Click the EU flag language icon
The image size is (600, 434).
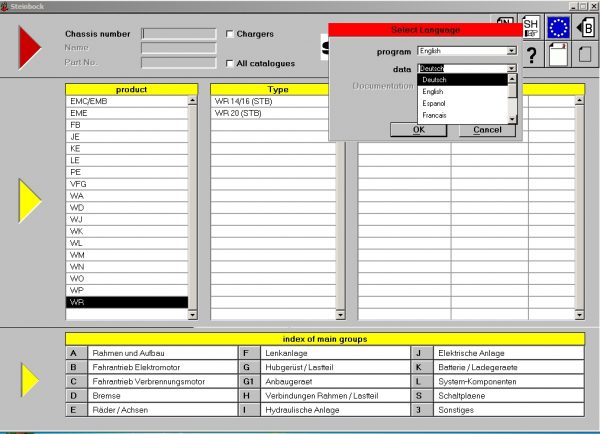[x=558, y=28]
